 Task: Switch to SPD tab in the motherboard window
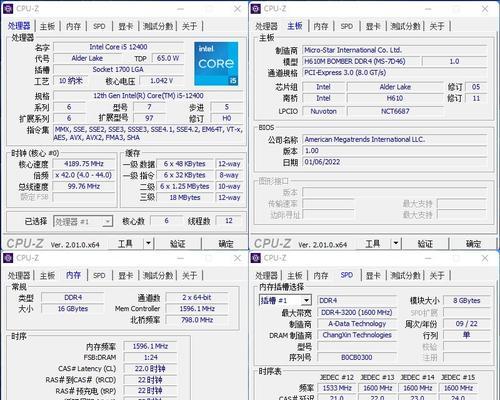click(x=347, y=26)
